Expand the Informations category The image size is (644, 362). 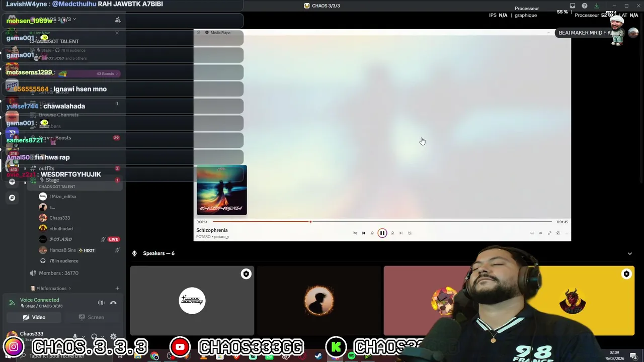[53, 288]
